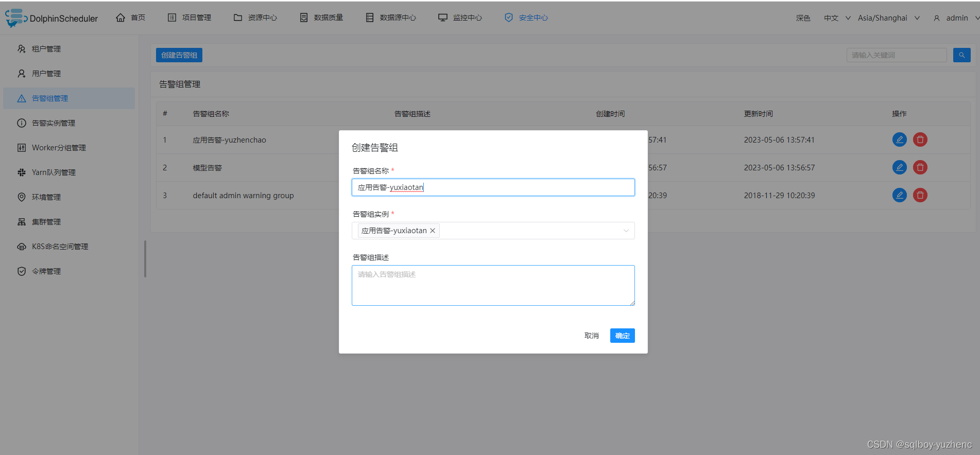The width and height of the screenshot is (980, 455).
Task: Open 资源中心 in top navigation
Action: (x=255, y=17)
